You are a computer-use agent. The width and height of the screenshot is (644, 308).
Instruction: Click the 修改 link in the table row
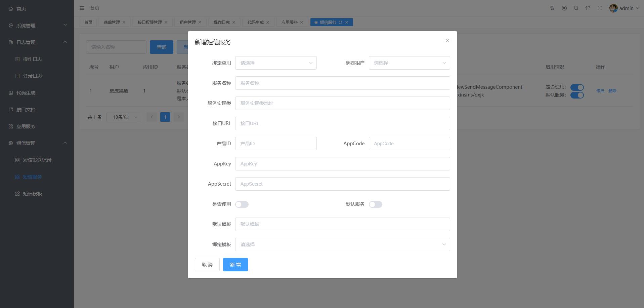[600, 91]
